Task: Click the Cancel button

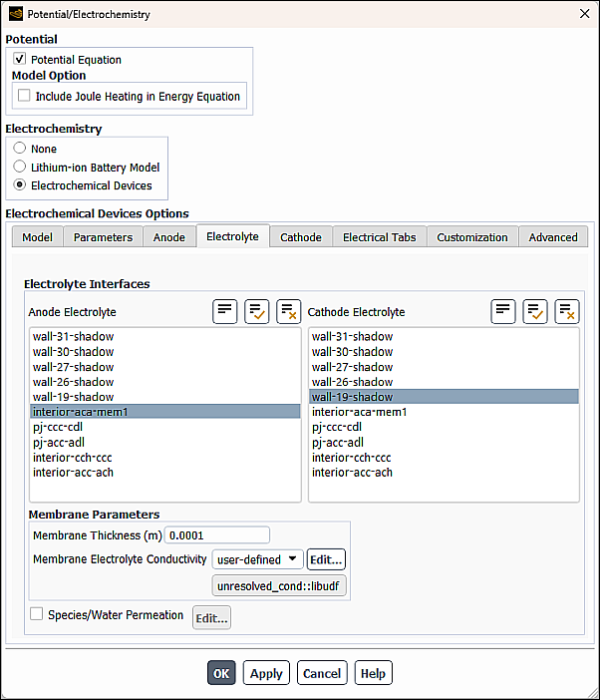Action: click(322, 673)
